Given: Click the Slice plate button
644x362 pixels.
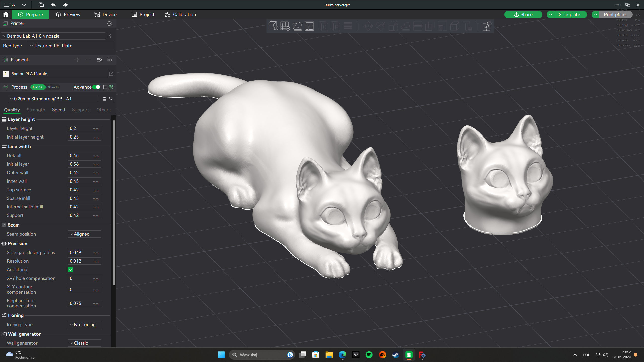Looking at the screenshot, I should tap(569, 15).
